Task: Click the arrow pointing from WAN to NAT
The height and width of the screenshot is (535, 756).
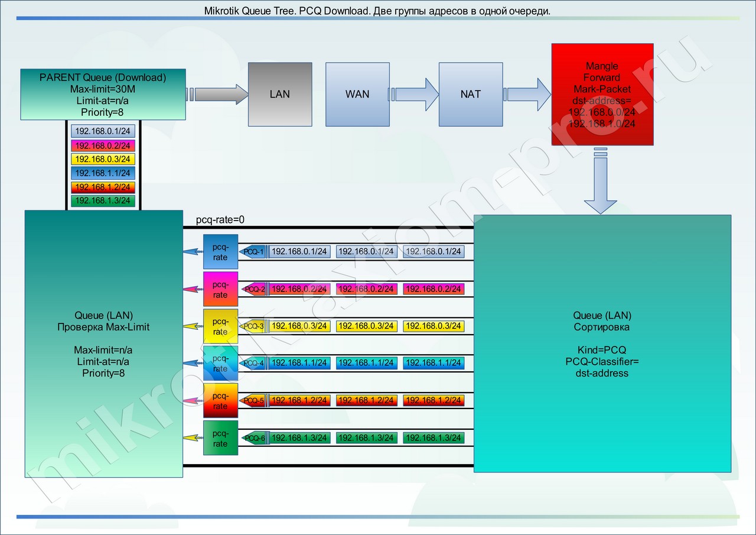Action: [x=413, y=95]
